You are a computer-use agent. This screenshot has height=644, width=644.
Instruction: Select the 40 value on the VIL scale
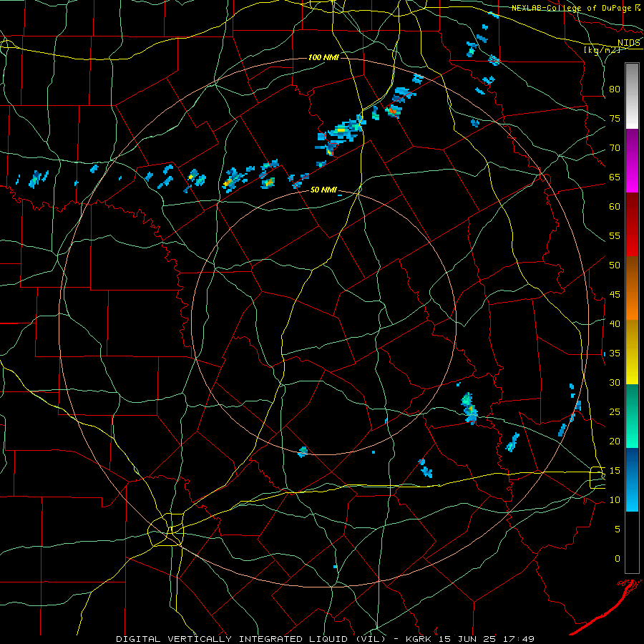tap(615, 324)
